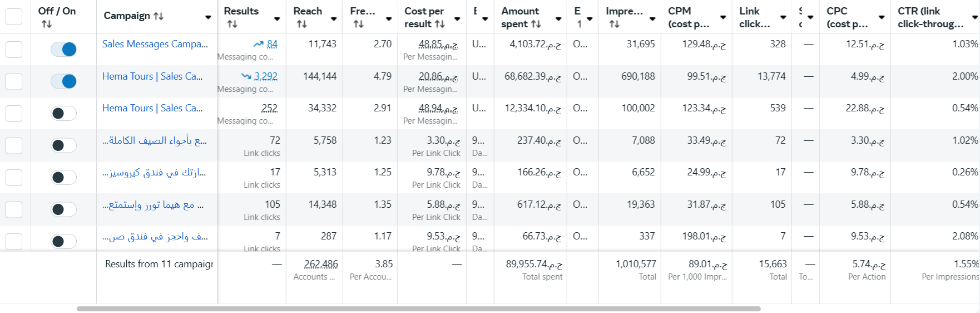Image resolution: width=980 pixels, height=313 pixels.
Task: Click the 129.48 CPM cell
Action: coord(704,44)
